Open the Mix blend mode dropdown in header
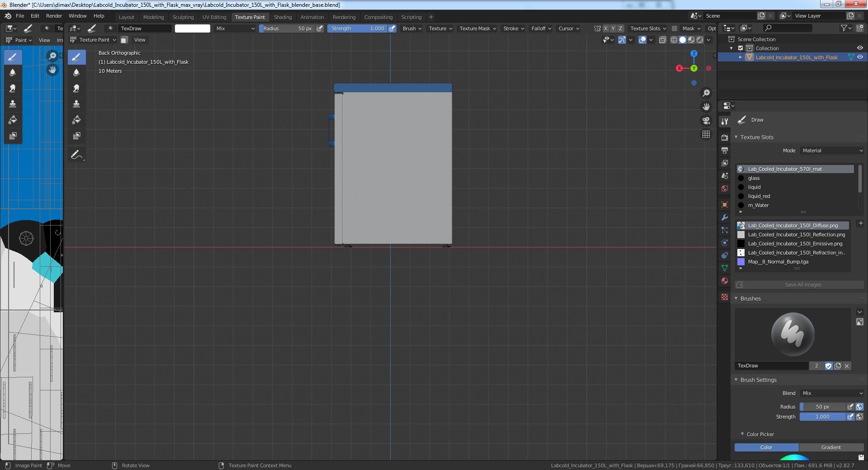The width and height of the screenshot is (868, 470). (235, 28)
